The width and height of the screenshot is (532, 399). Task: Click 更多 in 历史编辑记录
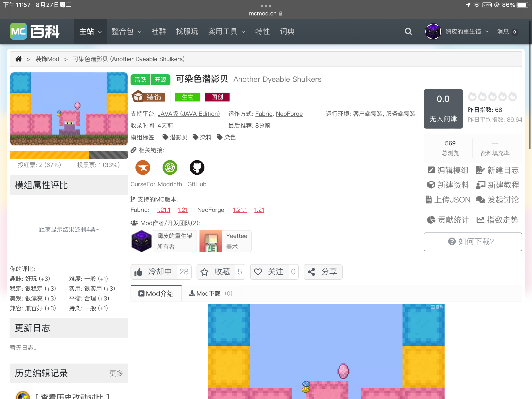116,373
